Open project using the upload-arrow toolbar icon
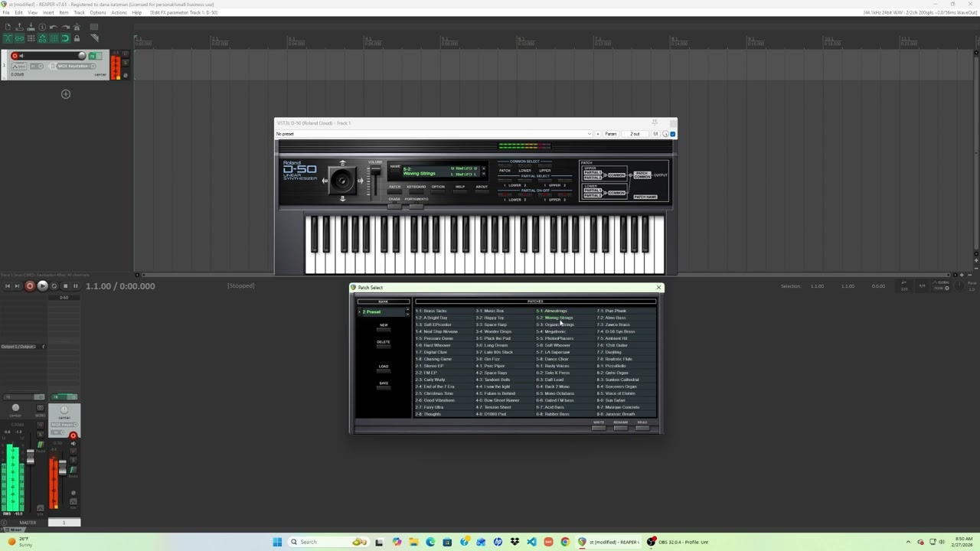This screenshot has width=980, height=551. tap(19, 27)
